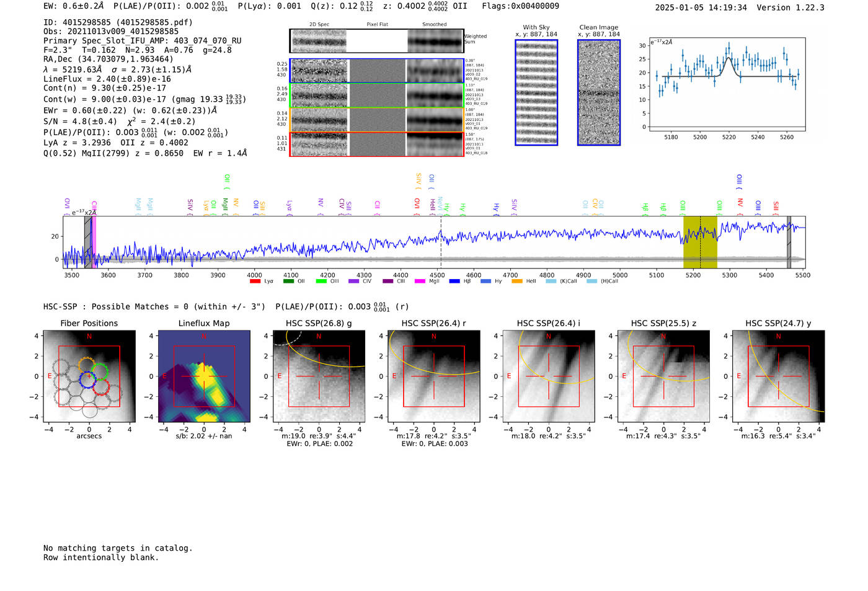Open the Lineflux Map panel
868x591 pixels.
(x=204, y=376)
